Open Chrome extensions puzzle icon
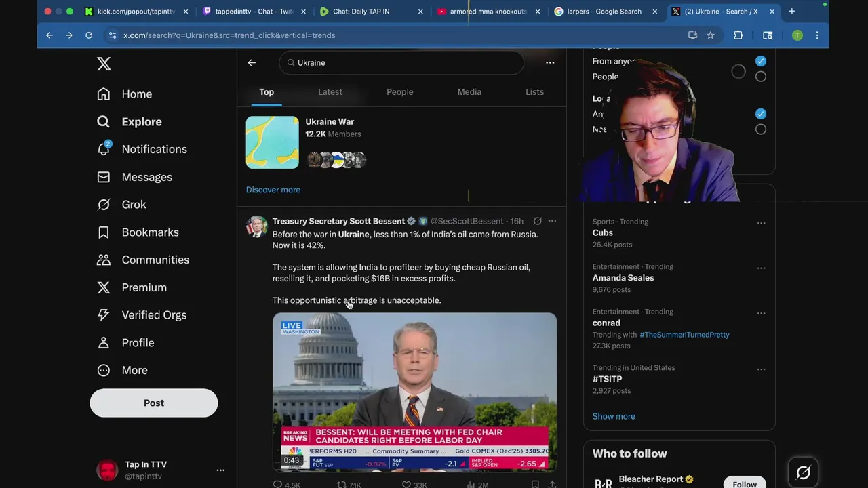The width and height of the screenshot is (868, 488). pyautogui.click(x=738, y=35)
